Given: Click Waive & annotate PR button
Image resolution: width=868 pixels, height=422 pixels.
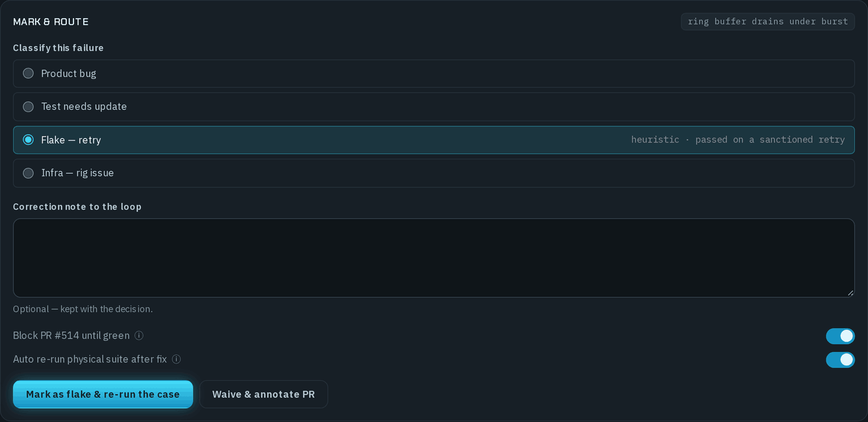Looking at the screenshot, I should (x=263, y=394).
